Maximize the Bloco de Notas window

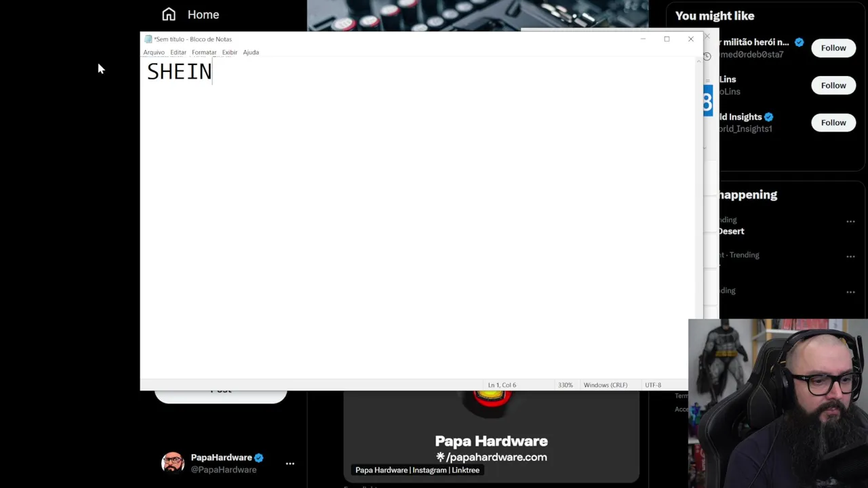(x=667, y=39)
